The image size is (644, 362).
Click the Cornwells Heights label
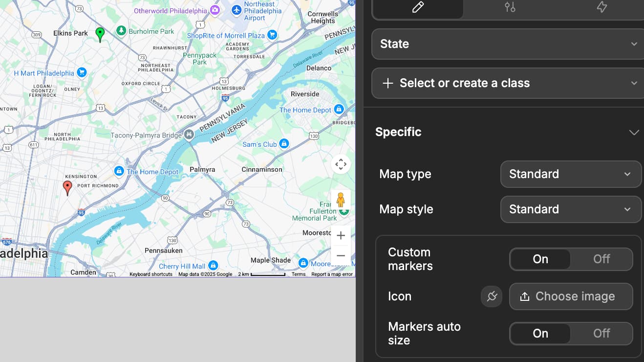323,18
